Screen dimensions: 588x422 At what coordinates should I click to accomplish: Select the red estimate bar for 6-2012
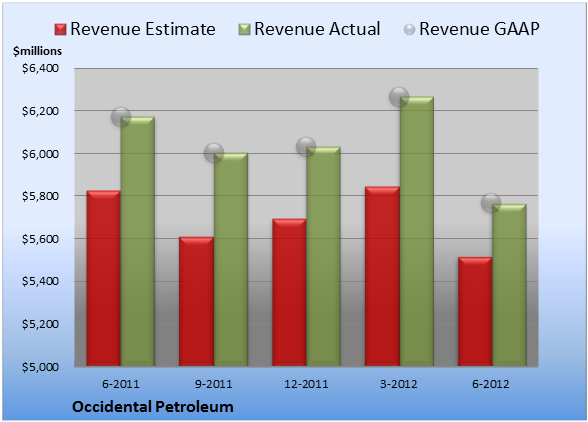pos(475,311)
